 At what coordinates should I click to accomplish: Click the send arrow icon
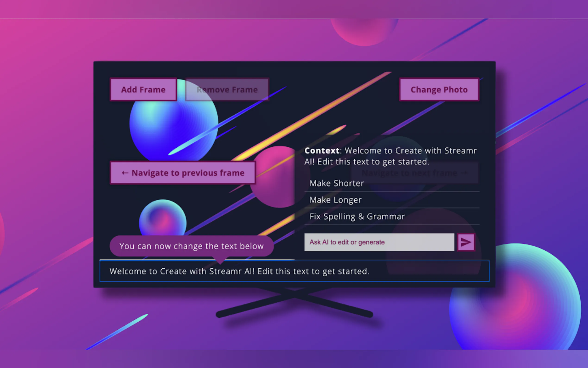466,242
